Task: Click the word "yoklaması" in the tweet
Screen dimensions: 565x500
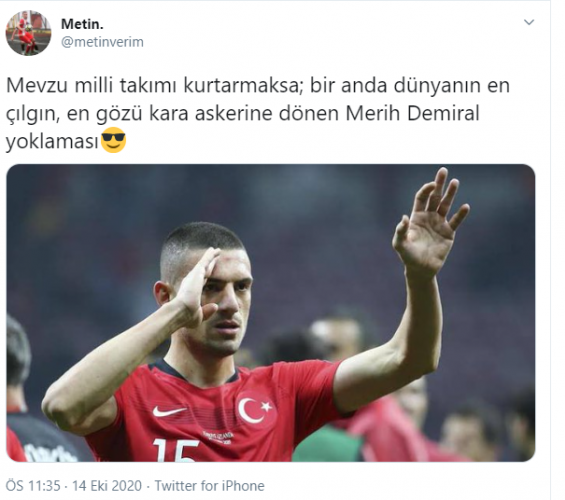Action: (52, 142)
